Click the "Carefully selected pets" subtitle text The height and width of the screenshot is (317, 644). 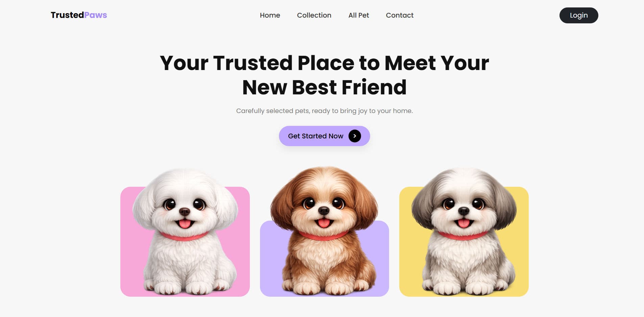(325, 111)
